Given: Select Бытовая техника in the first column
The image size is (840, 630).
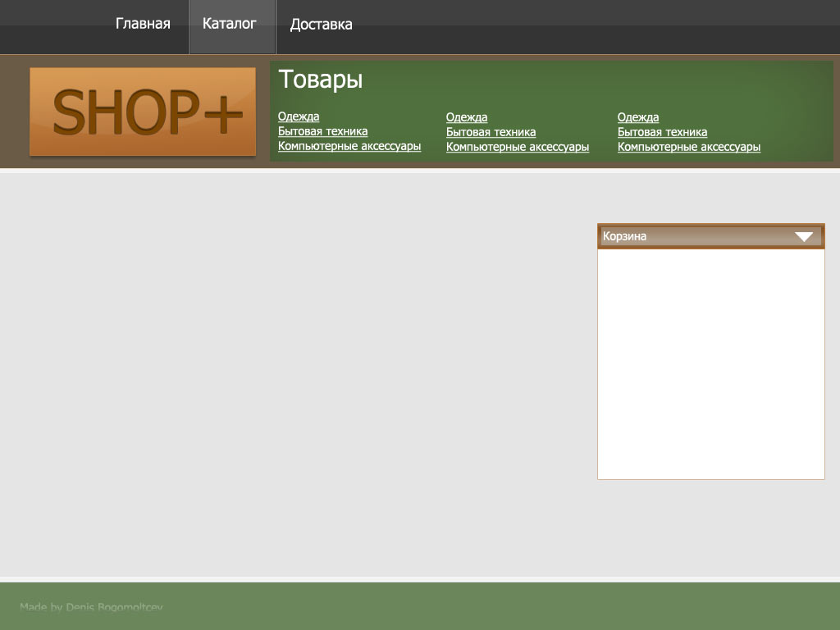Looking at the screenshot, I should coord(322,131).
